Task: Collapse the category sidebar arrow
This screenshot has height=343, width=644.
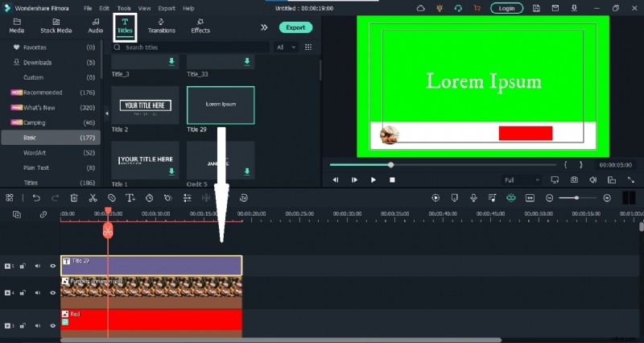Action: tap(106, 114)
